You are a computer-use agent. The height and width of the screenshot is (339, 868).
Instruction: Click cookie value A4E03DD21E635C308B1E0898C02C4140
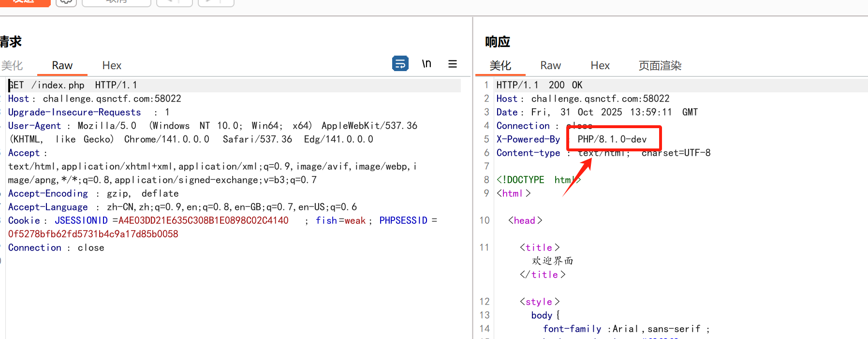(204, 221)
